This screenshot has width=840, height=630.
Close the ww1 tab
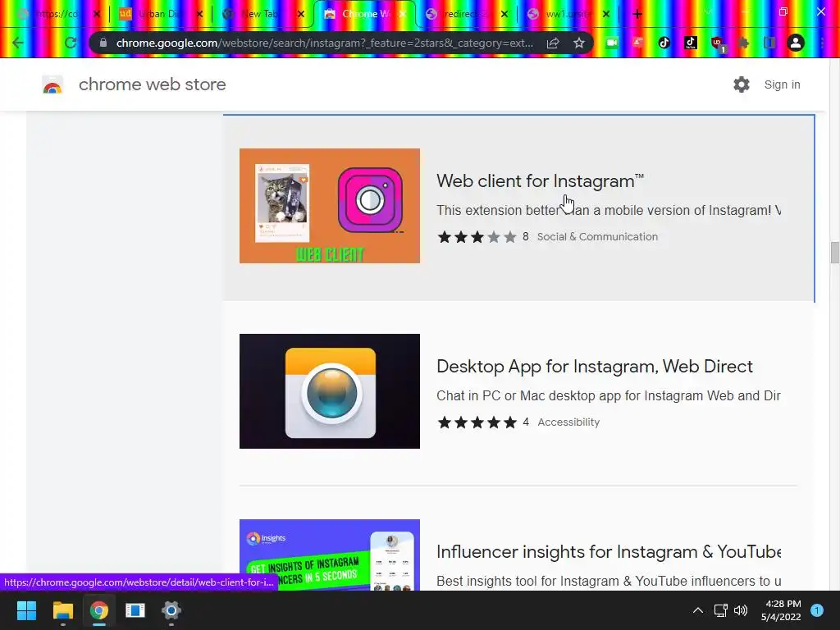(606, 15)
